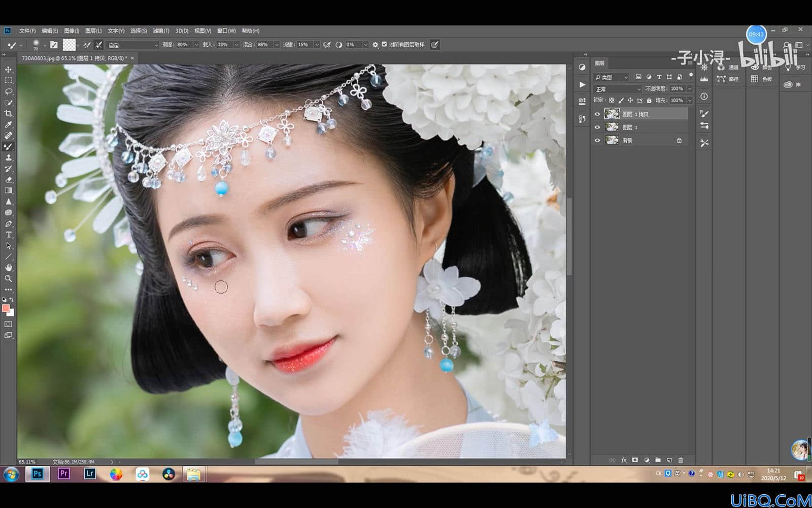The image size is (812, 508).
Task: Open the Brush Settings panel icon
Action: pyautogui.click(x=704, y=114)
